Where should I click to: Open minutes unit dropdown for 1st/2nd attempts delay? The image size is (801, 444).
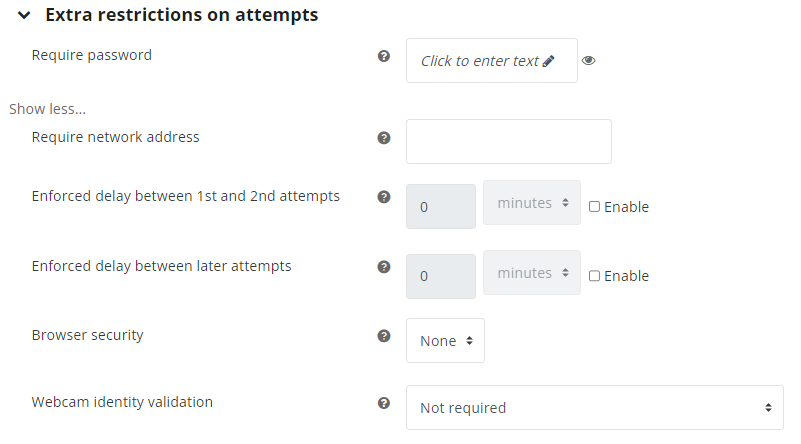[532, 203]
